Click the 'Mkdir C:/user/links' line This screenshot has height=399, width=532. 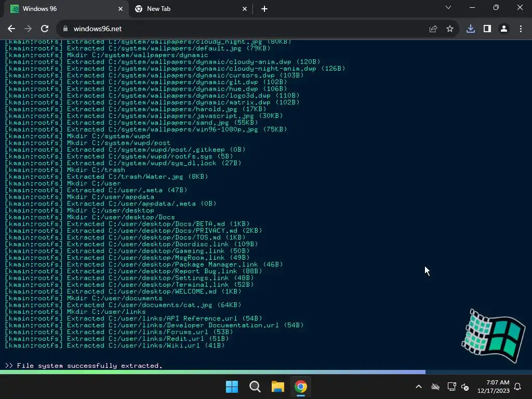pyautogui.click(x=75, y=312)
